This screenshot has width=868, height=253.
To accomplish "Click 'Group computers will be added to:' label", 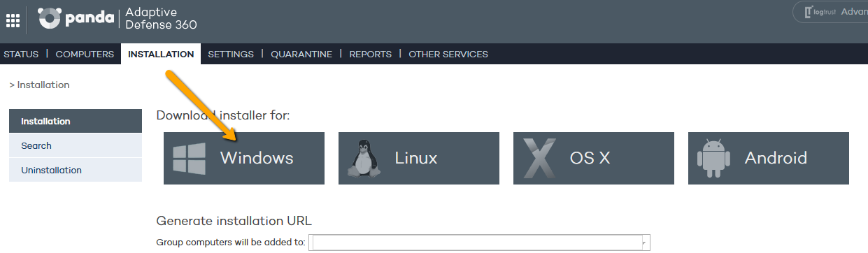I will pyautogui.click(x=231, y=243).
